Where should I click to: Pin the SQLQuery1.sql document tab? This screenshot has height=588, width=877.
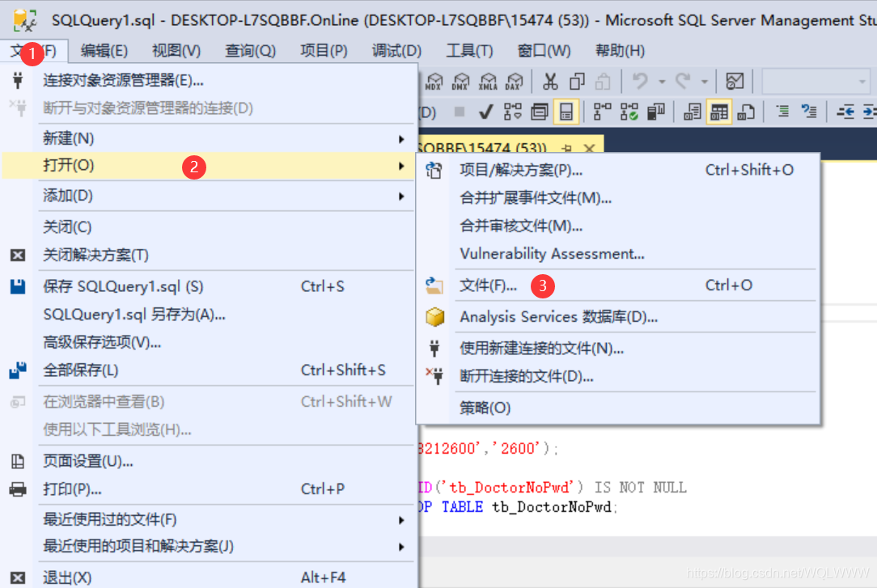coord(566,149)
